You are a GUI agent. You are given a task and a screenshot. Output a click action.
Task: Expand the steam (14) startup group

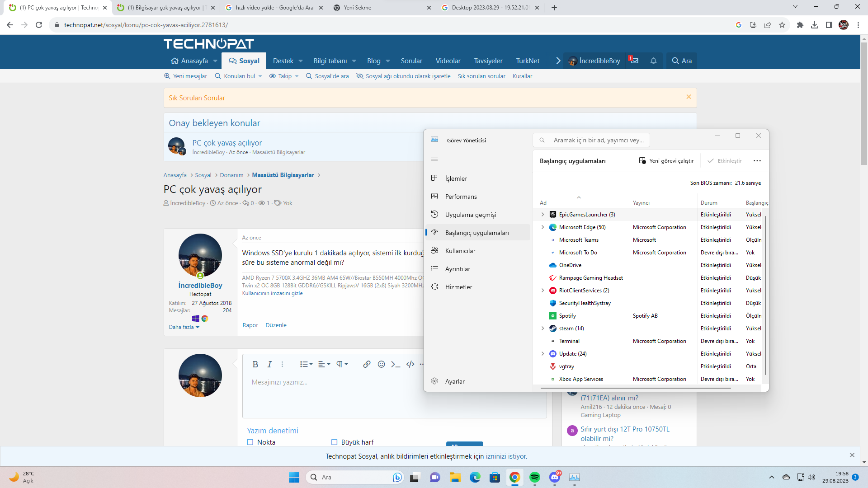(x=542, y=328)
